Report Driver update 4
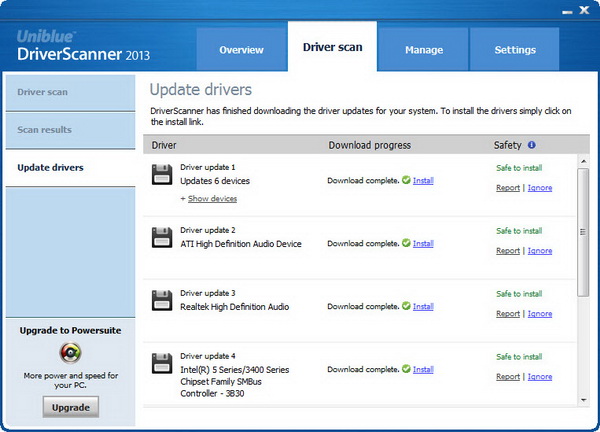Screen dimensions: 600x432 [x=508, y=377]
